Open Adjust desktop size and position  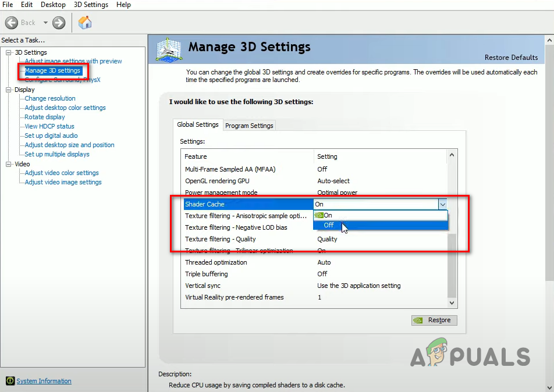tap(69, 145)
